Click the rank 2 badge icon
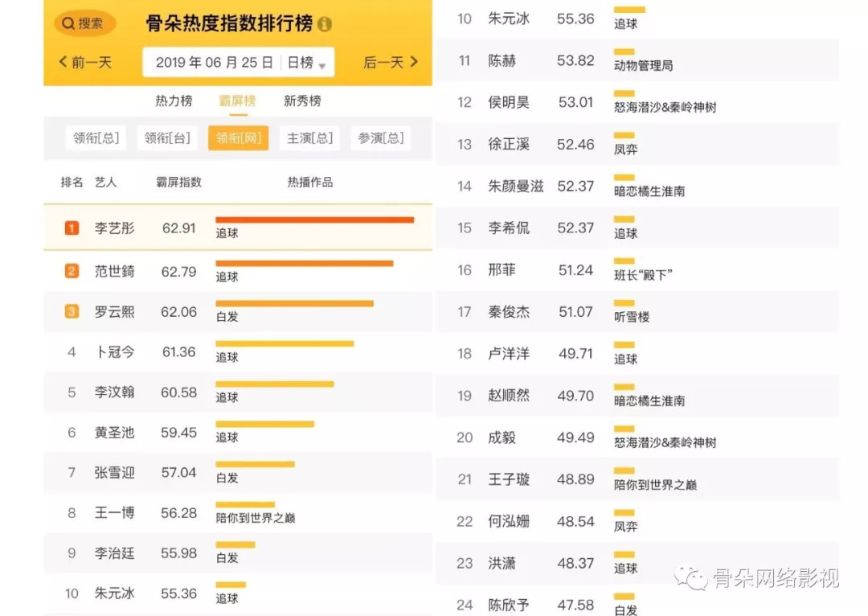Image resolution: width=868 pixels, height=616 pixels. [72, 271]
